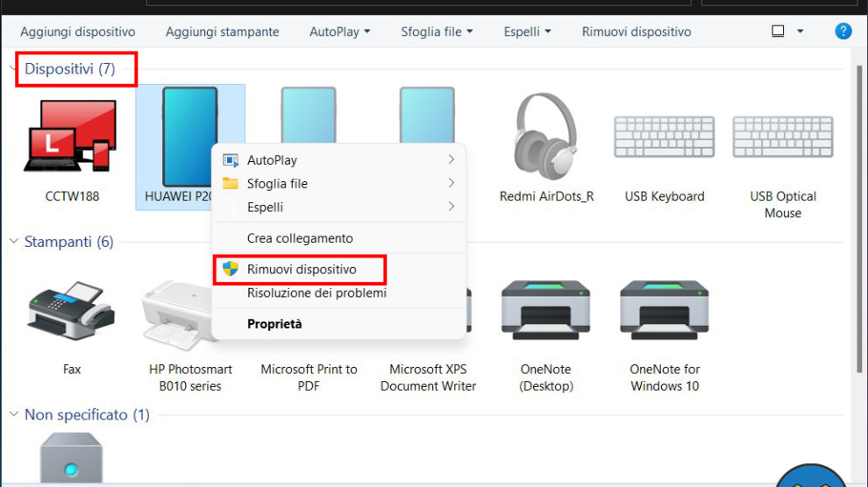Open the Sfoglia file toolbar dropdown
Image resolution: width=868 pixels, height=487 pixels.
437,32
